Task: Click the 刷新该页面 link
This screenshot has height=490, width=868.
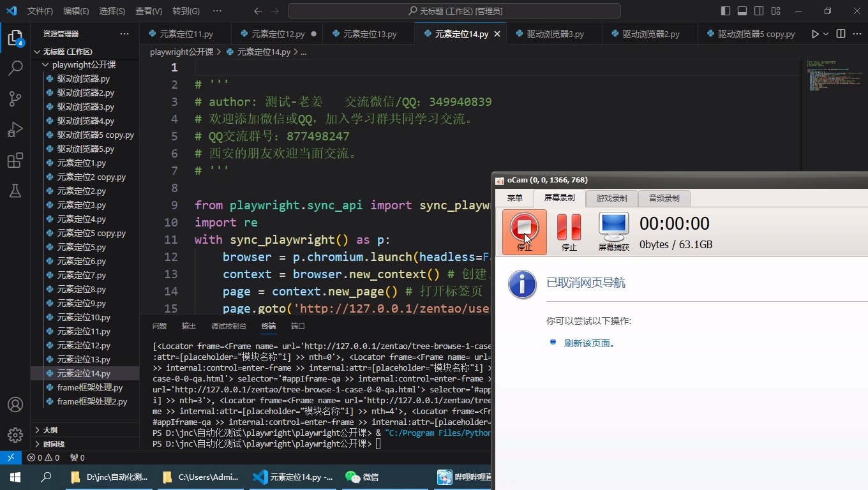Action: [x=590, y=343]
